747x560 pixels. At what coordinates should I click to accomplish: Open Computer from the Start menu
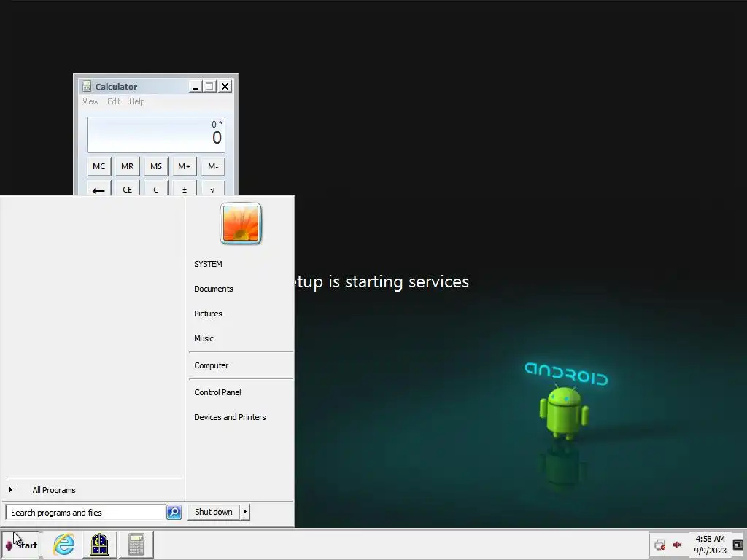pyautogui.click(x=212, y=365)
